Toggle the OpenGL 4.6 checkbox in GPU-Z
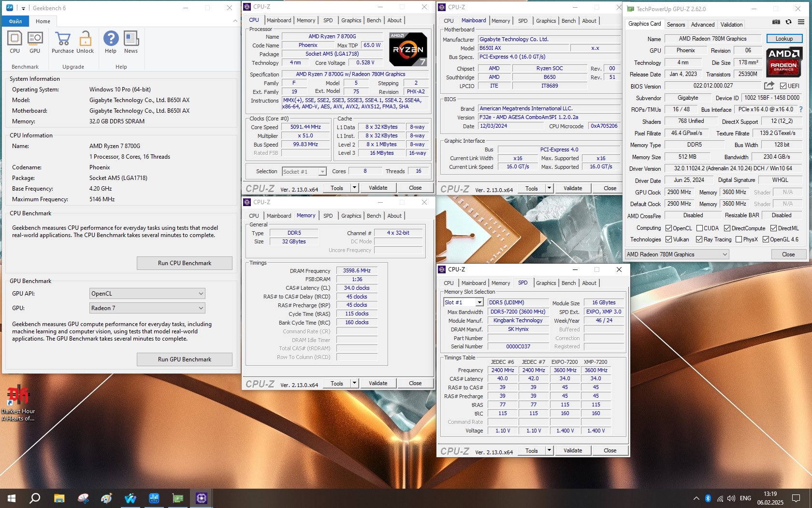812x508 pixels. tap(766, 239)
